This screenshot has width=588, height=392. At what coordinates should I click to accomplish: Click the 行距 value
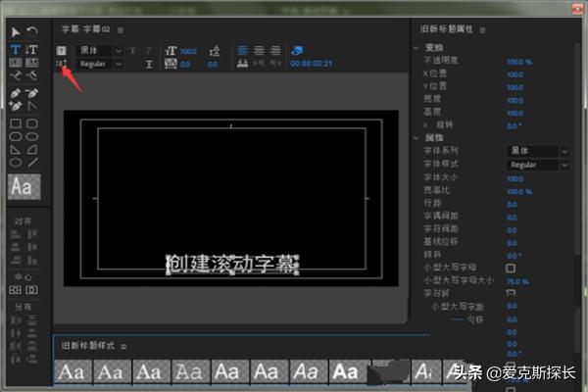coord(512,205)
